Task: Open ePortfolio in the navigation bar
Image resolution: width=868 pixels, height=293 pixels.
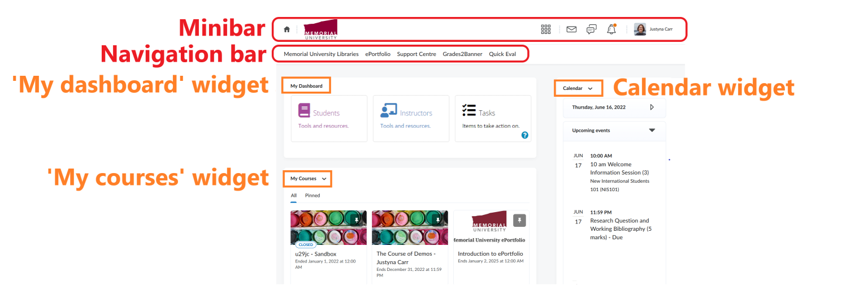Action: tap(377, 54)
